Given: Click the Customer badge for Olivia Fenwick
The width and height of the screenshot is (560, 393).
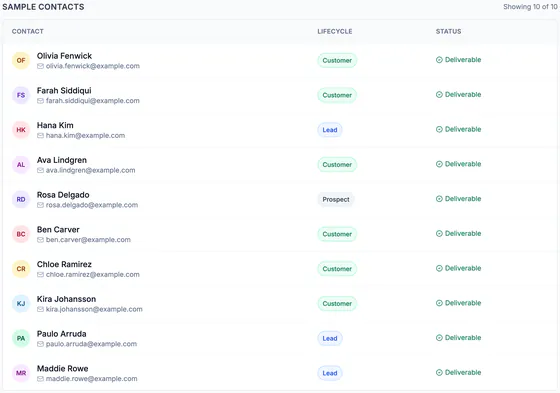Looking at the screenshot, I should [x=337, y=60].
